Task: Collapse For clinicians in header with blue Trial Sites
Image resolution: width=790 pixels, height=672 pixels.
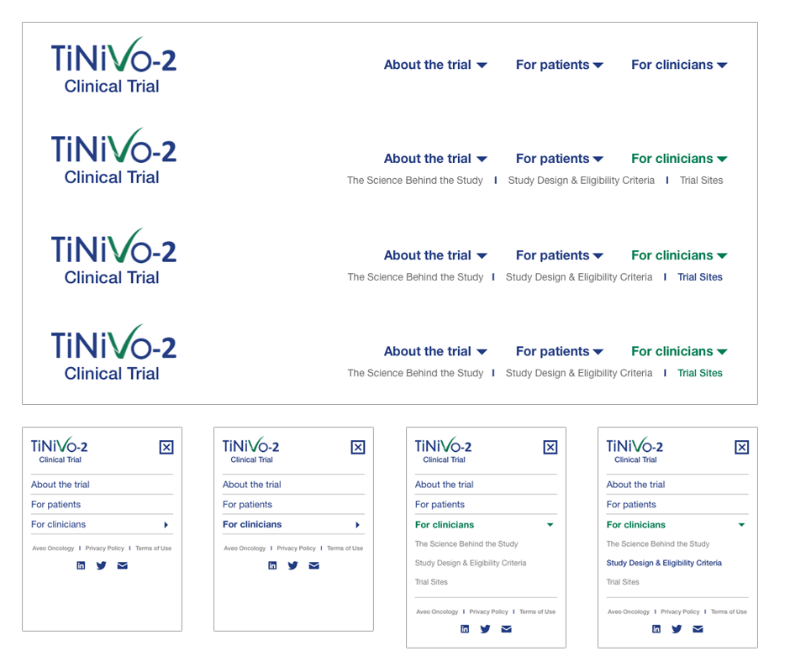Action: coord(679,255)
